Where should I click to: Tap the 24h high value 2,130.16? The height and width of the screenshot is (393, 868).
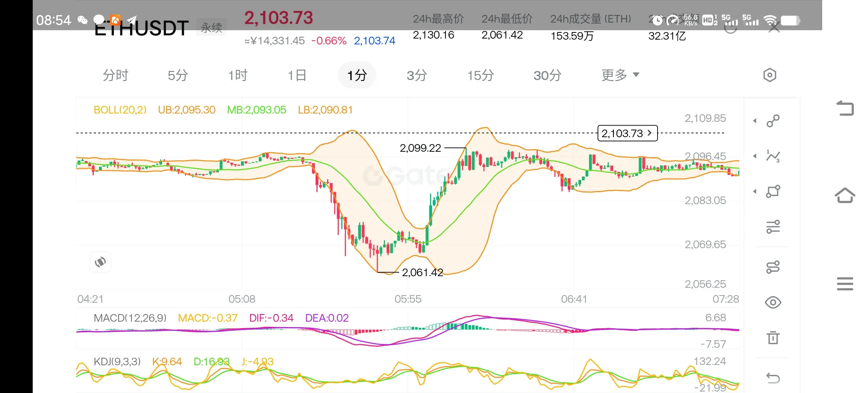point(433,35)
